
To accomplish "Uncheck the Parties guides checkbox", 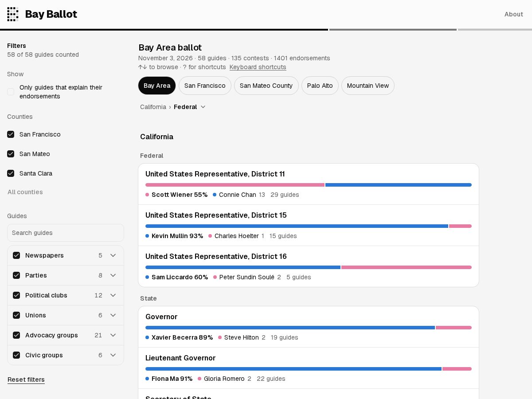I will pos(16,275).
